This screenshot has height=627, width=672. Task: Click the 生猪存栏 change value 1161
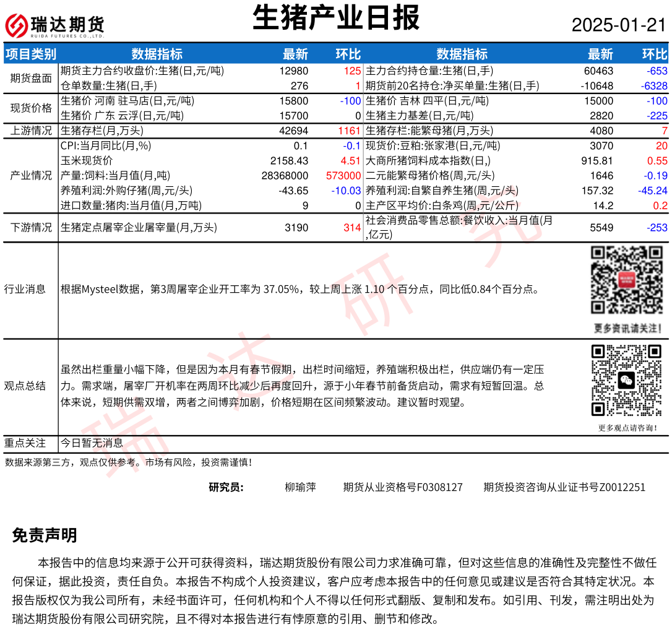pyautogui.click(x=349, y=131)
